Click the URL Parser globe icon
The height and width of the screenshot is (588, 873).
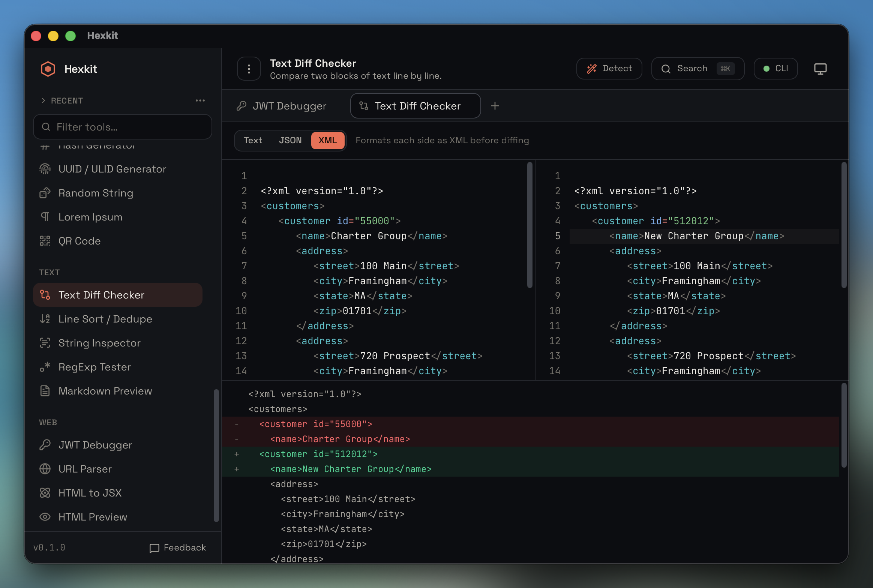pos(45,469)
